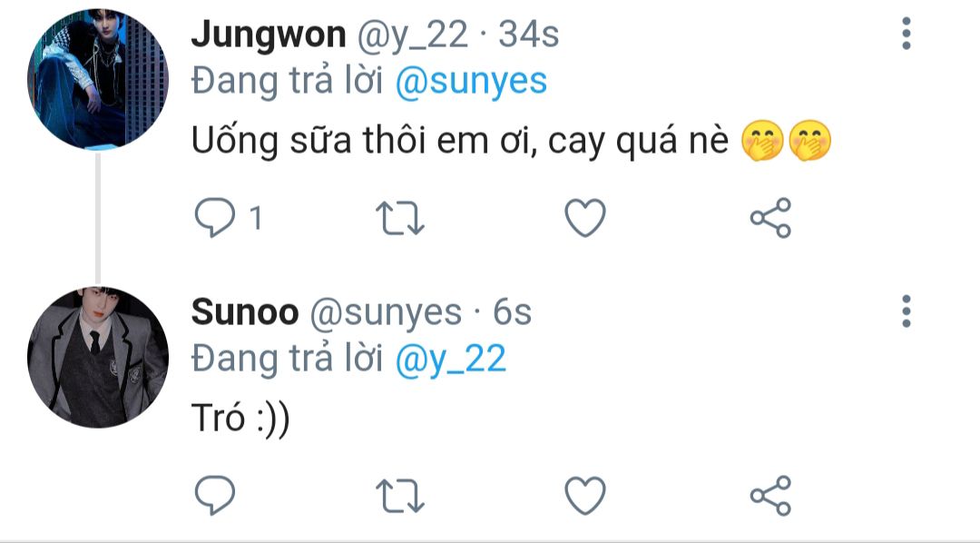Retweet Sunoo's tweet
The width and height of the screenshot is (980, 543).
click(400, 496)
